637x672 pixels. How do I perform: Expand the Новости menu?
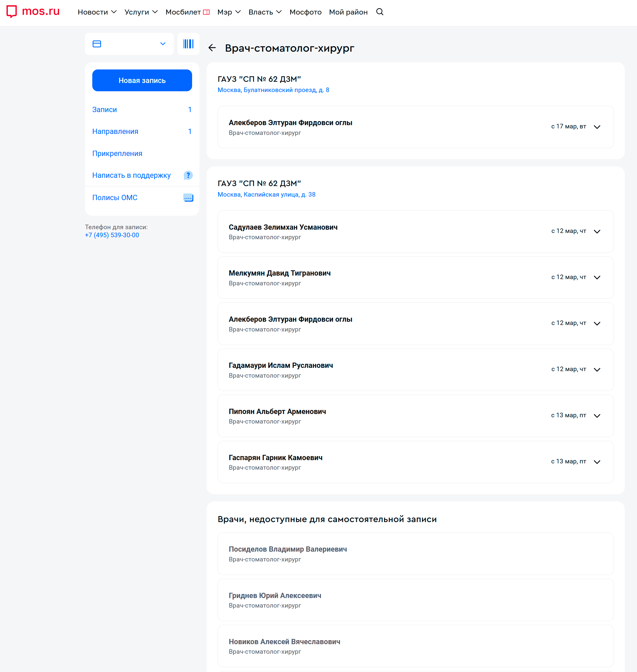point(97,12)
